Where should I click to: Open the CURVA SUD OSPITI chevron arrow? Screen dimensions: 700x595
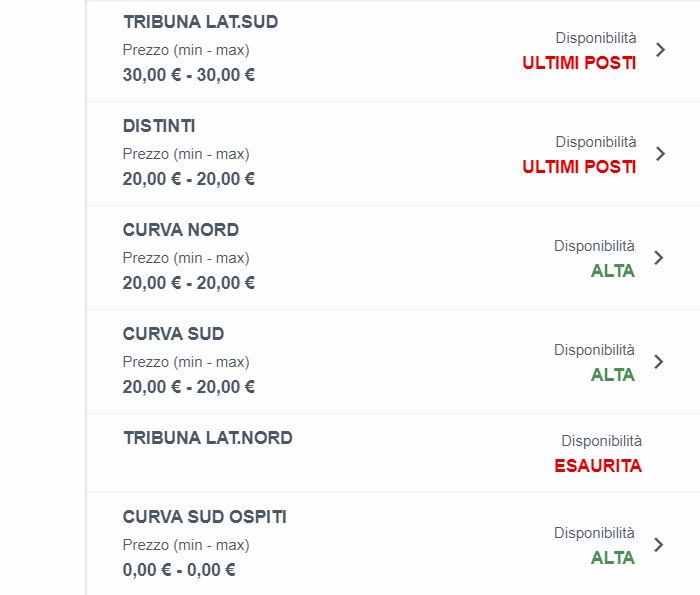tap(658, 545)
